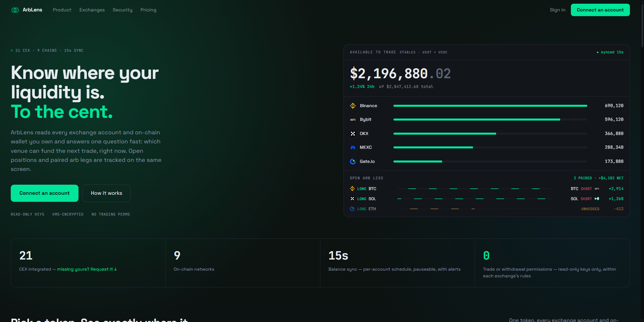Open the Exchanges nav item
Screen dimensions: 644x322
click(x=92, y=10)
